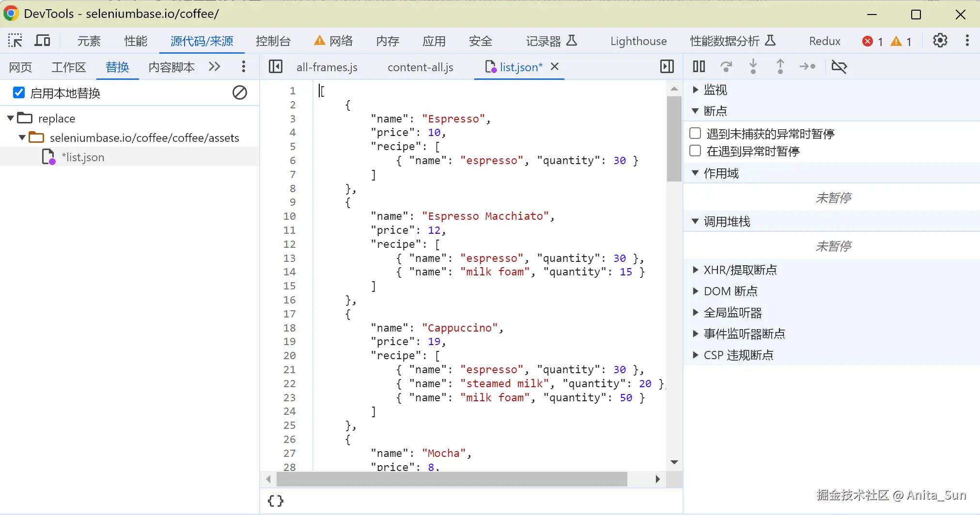Click the Step button in debugger toolbar
Screen dimensions: 980x515
(x=808, y=67)
